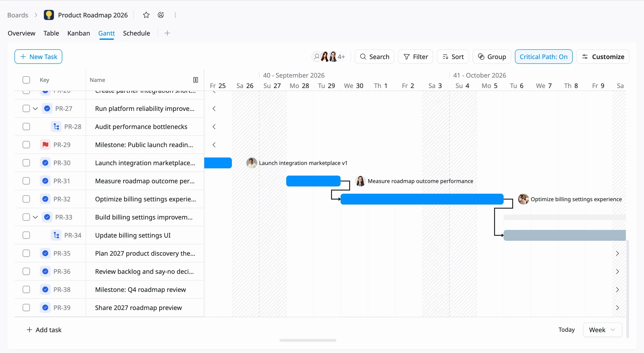Image resolution: width=644 pixels, height=353 pixels.
Task: Click the status check icon for PR-38
Action: pos(45,290)
